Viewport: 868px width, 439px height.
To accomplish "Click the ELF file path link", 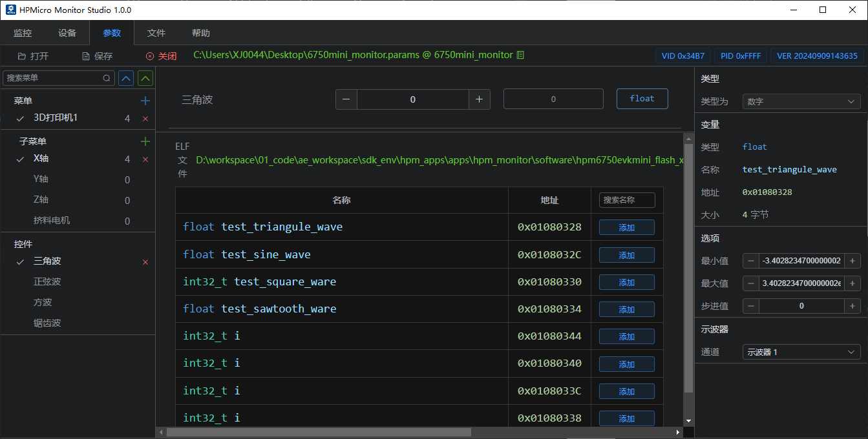I will 439,160.
